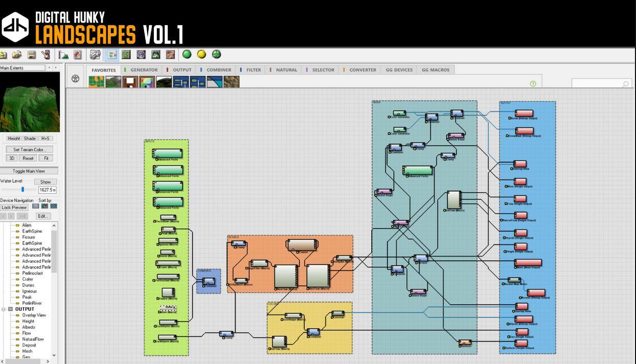636x364 pixels.
Task: Open the 3D View mountain icon
Action: click(156, 54)
